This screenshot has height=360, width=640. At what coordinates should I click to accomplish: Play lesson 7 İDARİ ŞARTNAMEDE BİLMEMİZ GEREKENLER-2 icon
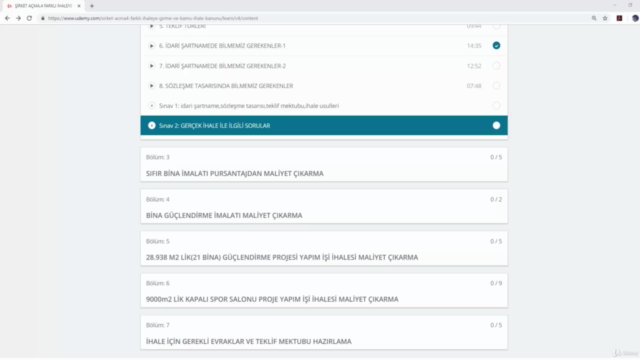pyautogui.click(x=151, y=66)
